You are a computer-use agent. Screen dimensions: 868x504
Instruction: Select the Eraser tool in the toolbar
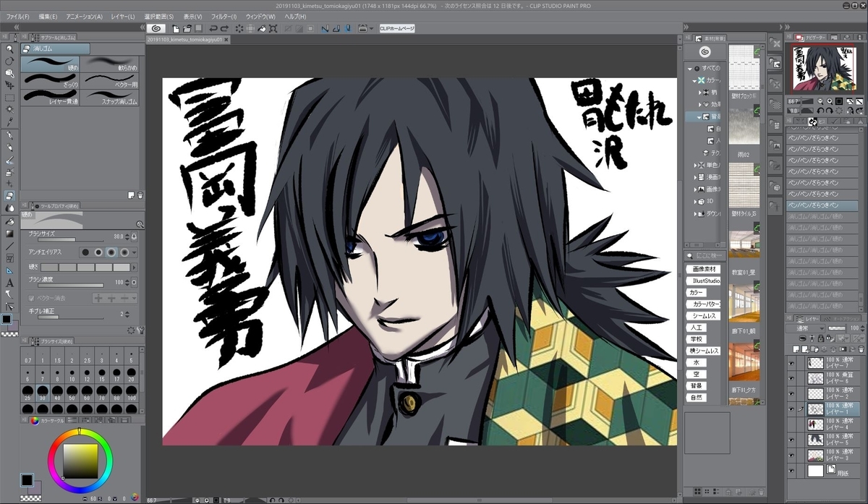9,196
